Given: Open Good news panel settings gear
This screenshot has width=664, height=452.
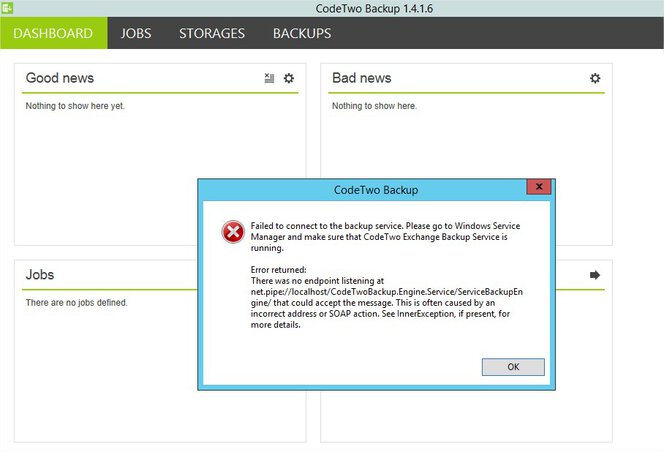Looking at the screenshot, I should pos(289,78).
